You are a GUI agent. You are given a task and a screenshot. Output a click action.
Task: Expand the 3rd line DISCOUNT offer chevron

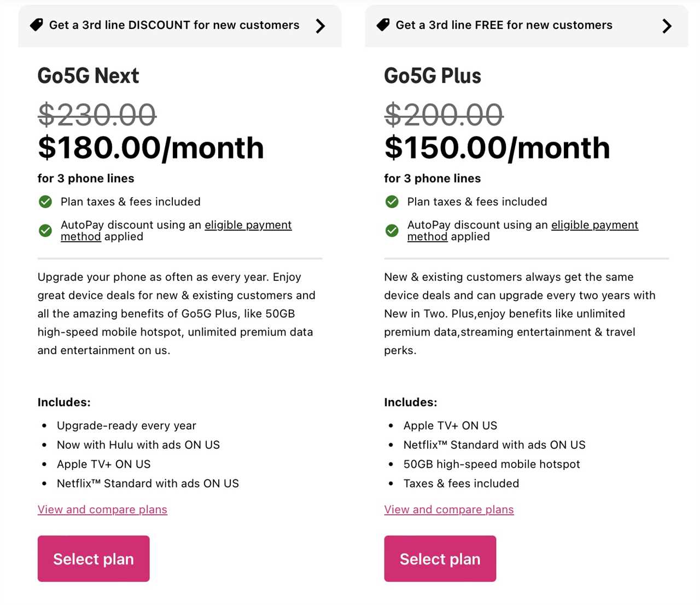tap(320, 26)
